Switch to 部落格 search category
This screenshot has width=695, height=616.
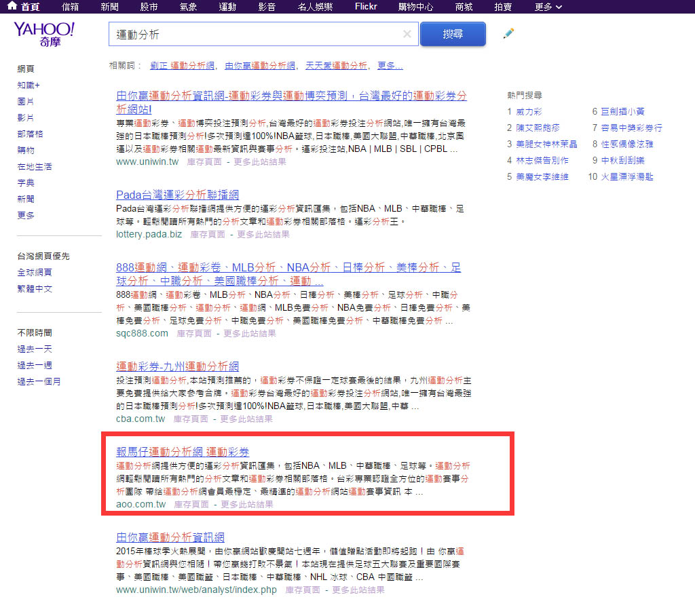[30, 134]
